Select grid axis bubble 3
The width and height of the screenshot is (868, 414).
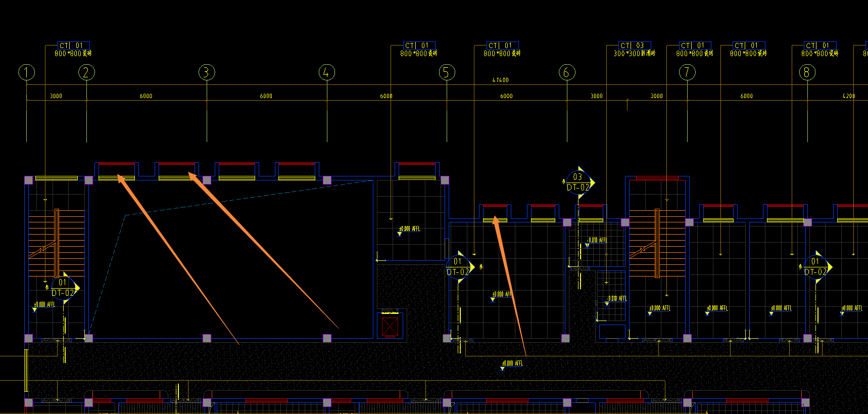[207, 72]
